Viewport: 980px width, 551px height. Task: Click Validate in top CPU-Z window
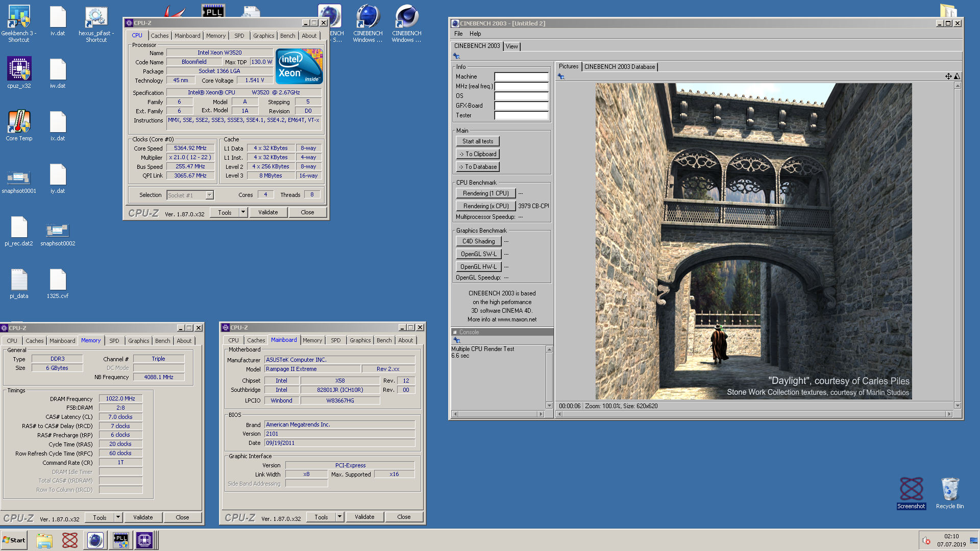[268, 212]
